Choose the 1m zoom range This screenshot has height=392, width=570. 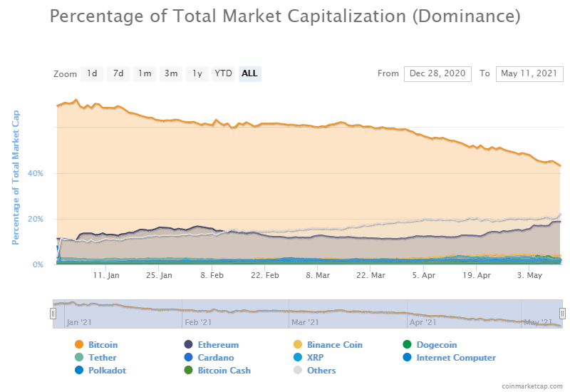[145, 74]
